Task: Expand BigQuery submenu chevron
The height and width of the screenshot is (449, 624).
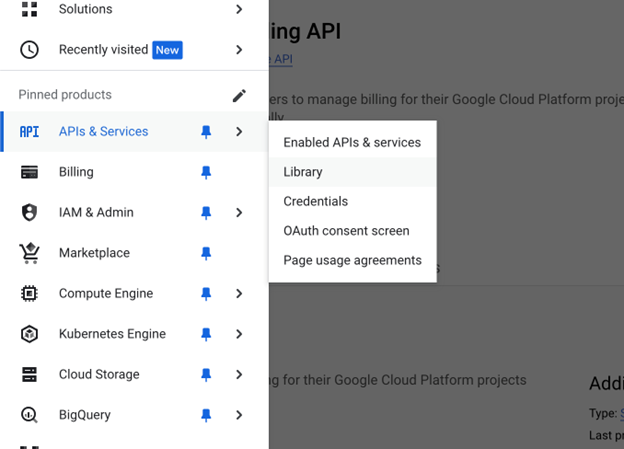Action: coord(239,415)
